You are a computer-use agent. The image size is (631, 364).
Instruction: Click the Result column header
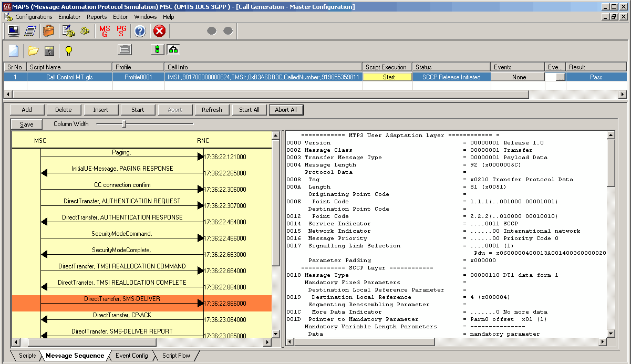point(596,67)
